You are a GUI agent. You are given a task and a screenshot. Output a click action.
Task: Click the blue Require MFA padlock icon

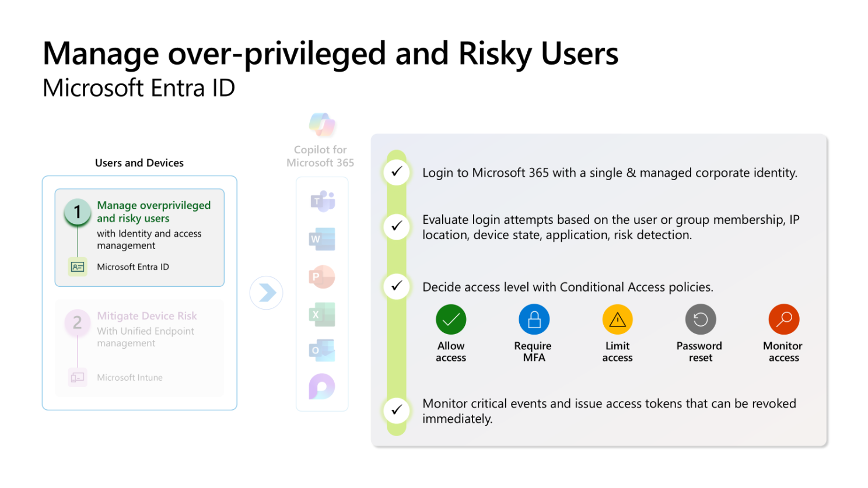click(533, 319)
